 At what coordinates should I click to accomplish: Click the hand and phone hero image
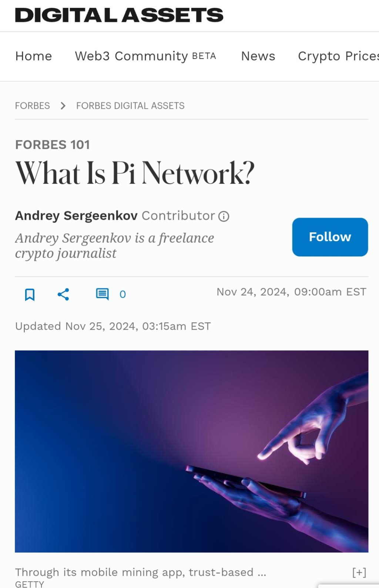click(191, 451)
